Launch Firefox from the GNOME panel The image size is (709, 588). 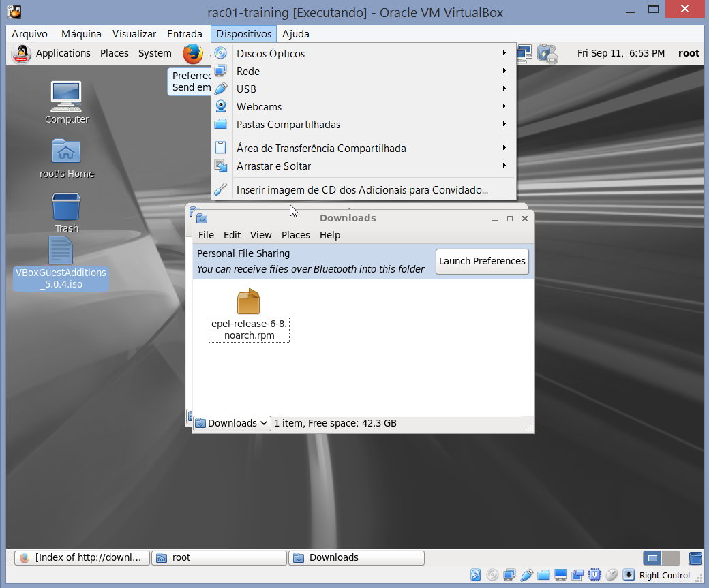193,53
